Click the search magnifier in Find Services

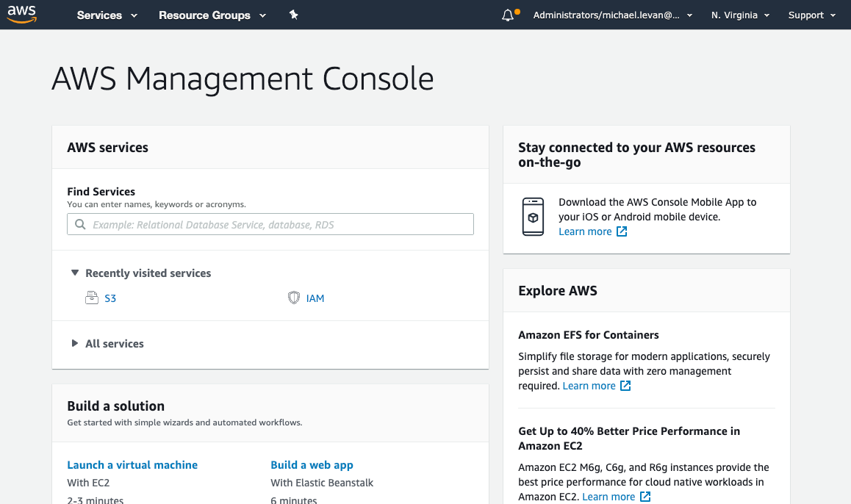point(80,224)
